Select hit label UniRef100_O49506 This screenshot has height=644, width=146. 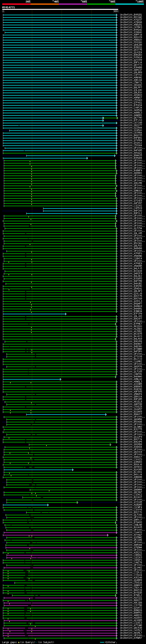point(131,110)
